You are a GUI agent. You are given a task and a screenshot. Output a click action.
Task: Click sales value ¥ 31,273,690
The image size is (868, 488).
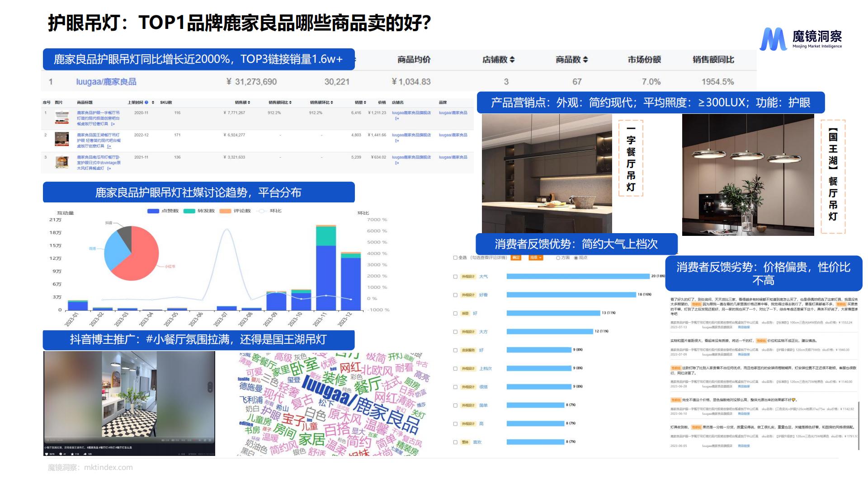point(251,82)
